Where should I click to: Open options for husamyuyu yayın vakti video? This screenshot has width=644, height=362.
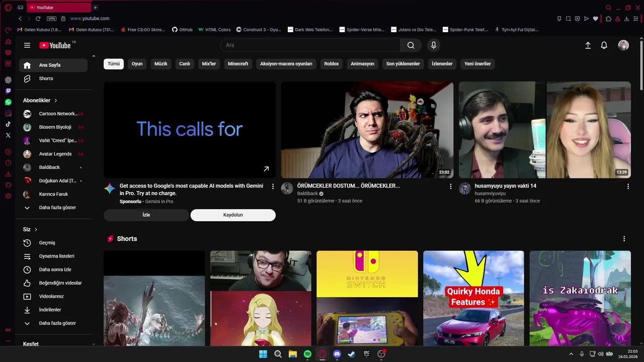[x=628, y=187]
